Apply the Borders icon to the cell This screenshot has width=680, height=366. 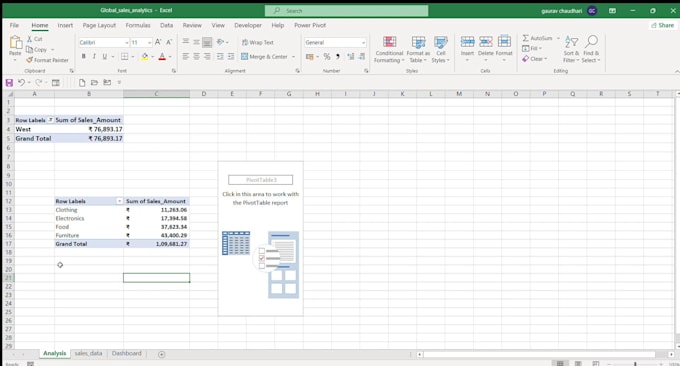click(x=124, y=56)
